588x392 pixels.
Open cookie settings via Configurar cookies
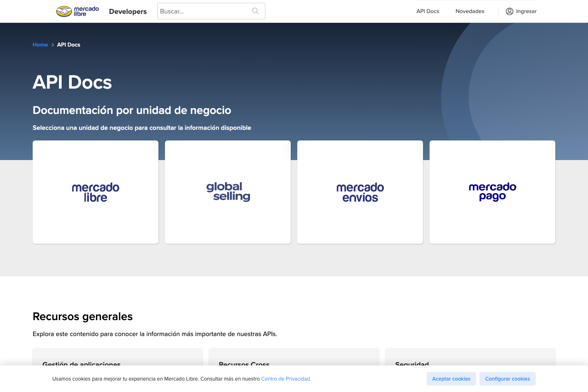point(508,379)
